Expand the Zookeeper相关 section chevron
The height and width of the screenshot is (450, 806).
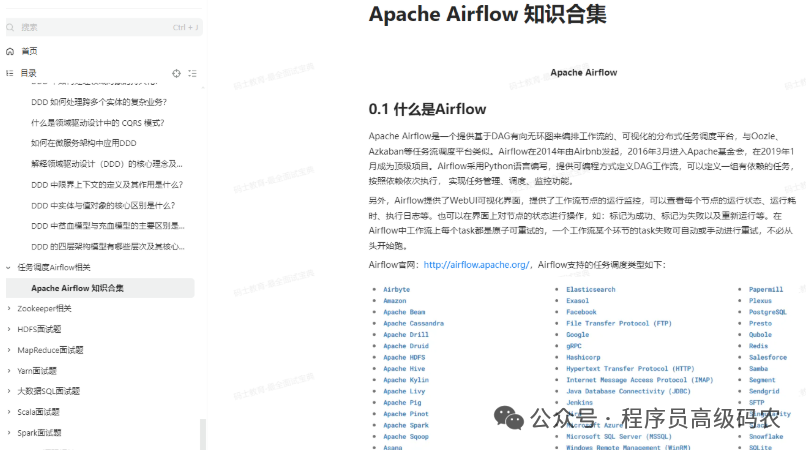click(x=8, y=309)
